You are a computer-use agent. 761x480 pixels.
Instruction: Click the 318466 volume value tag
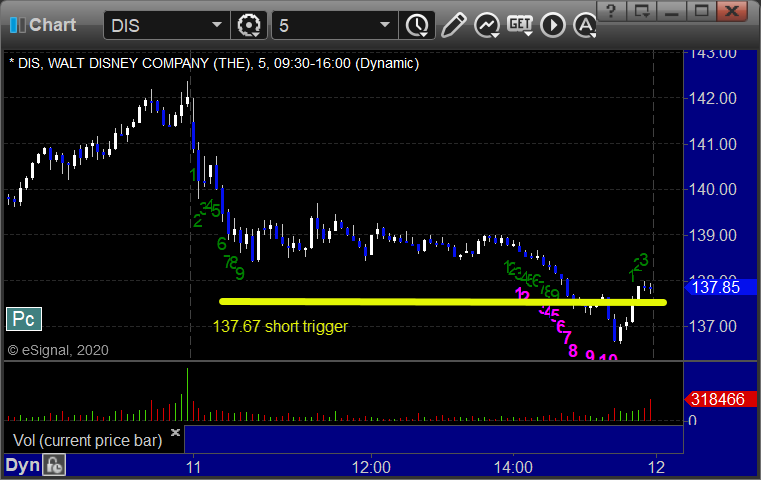tap(721, 399)
